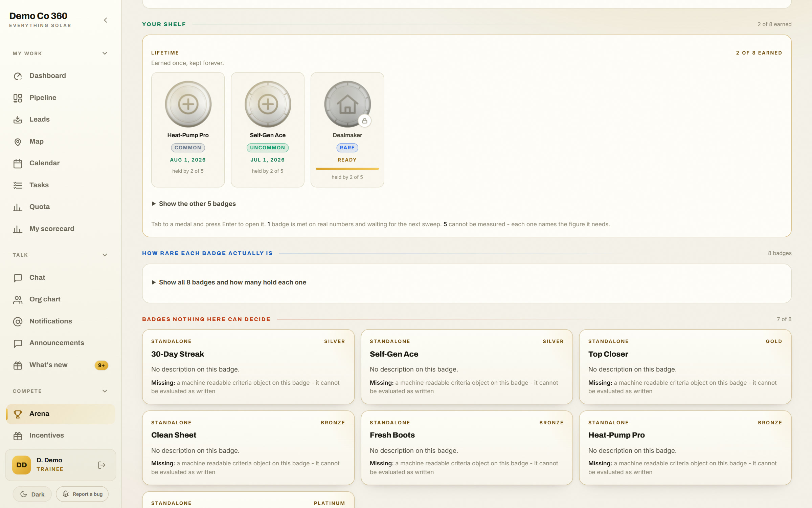Open the Dealmaker house medal

click(x=347, y=104)
